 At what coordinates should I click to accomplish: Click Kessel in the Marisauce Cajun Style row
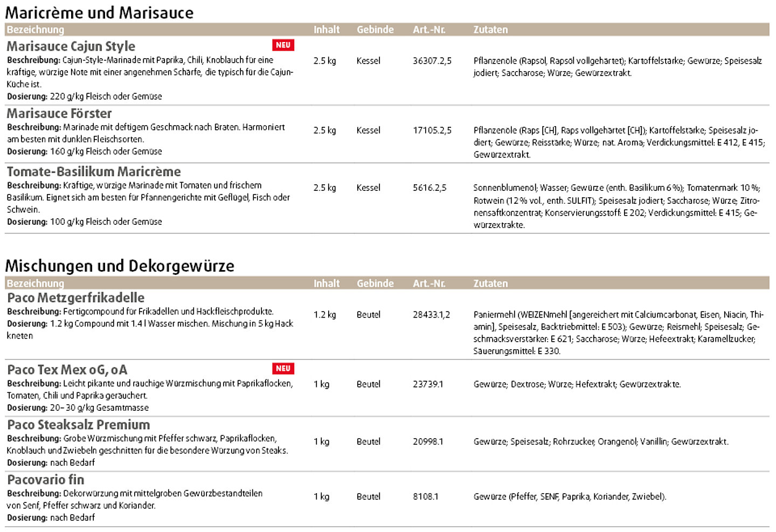[368, 61]
